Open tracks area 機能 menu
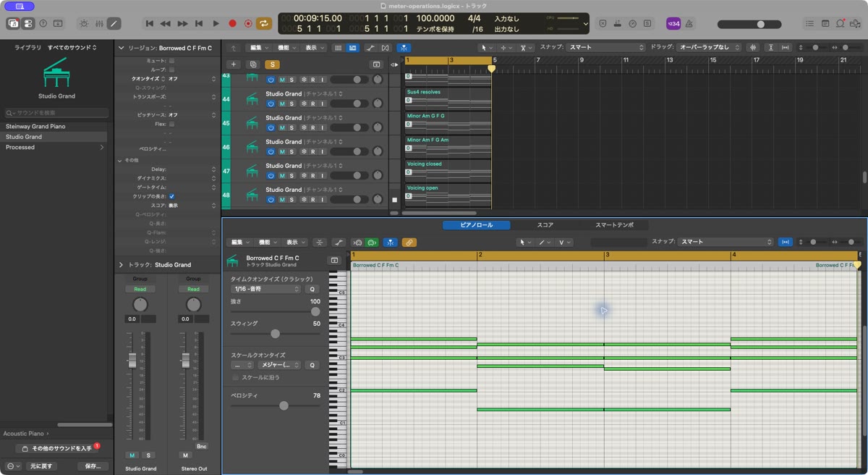This screenshot has height=475, width=868. click(286, 48)
